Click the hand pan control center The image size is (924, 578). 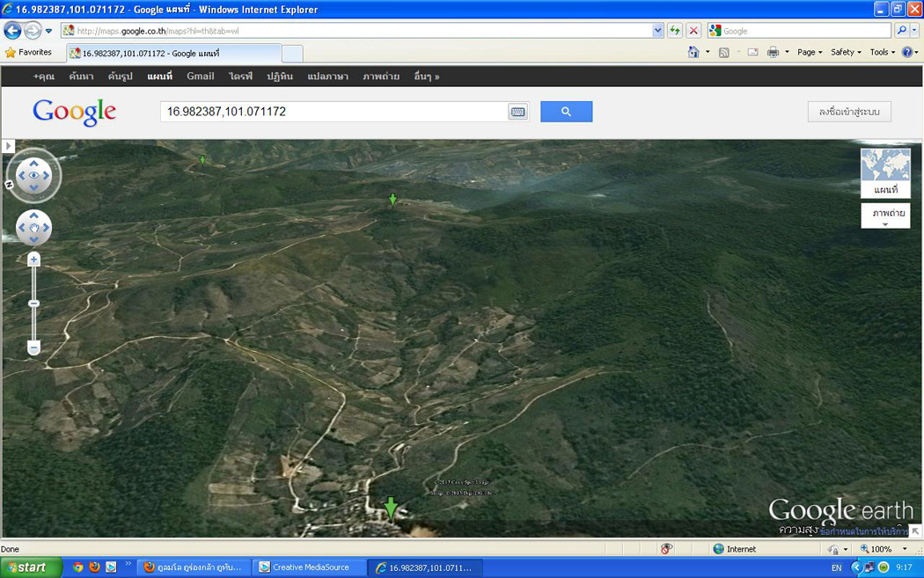click(34, 229)
